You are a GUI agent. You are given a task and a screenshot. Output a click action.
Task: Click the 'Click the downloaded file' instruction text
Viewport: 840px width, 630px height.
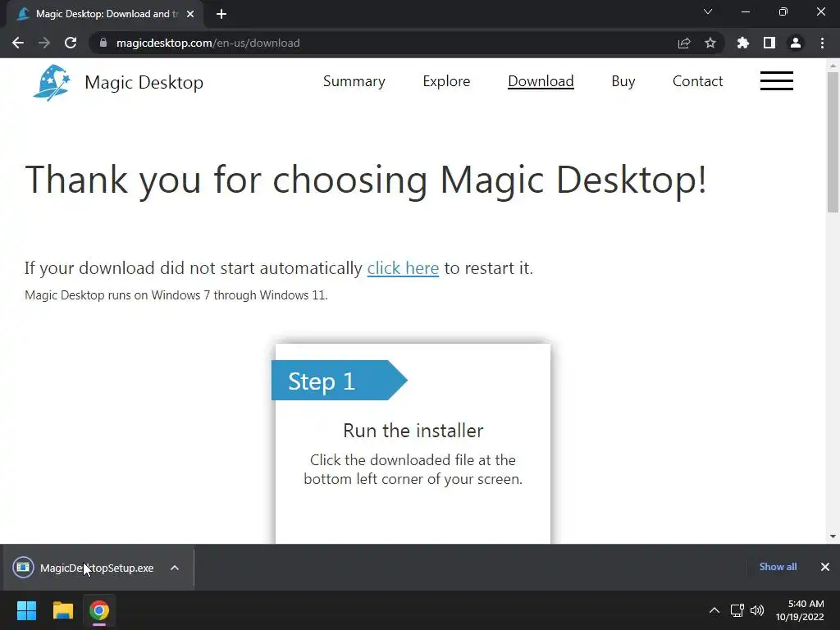click(413, 469)
